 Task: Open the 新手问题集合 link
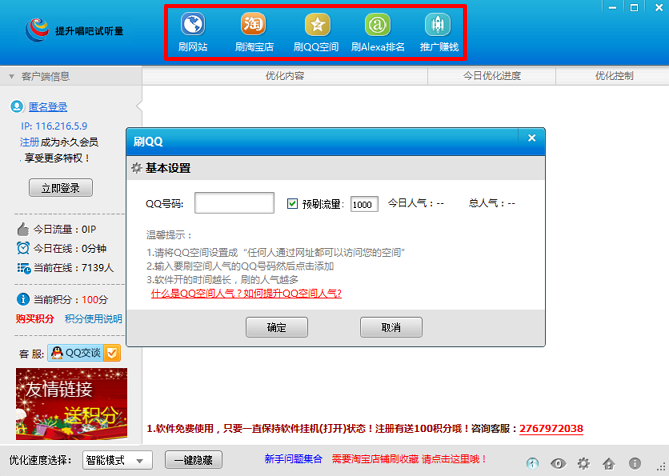[x=293, y=459]
